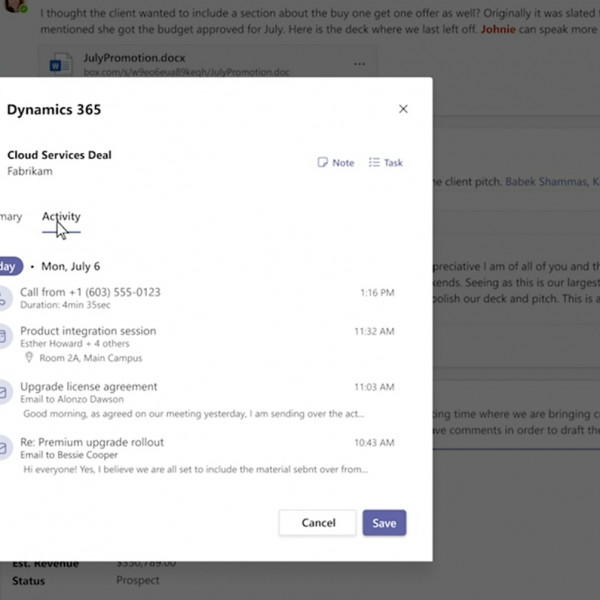The height and width of the screenshot is (600, 600).
Task: Click the 1:16 PM call timestamp
Action: click(377, 293)
